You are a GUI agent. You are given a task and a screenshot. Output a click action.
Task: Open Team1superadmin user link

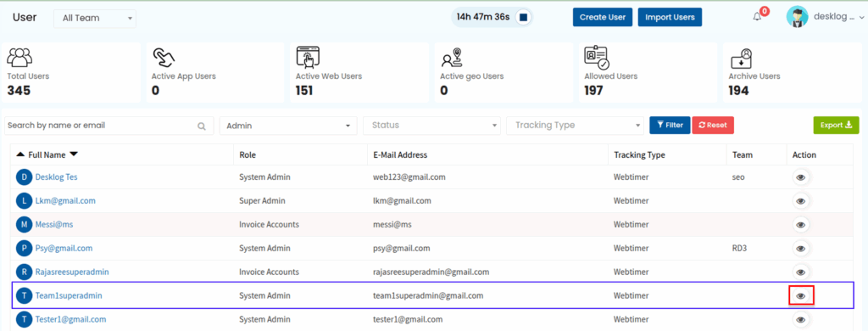(69, 296)
